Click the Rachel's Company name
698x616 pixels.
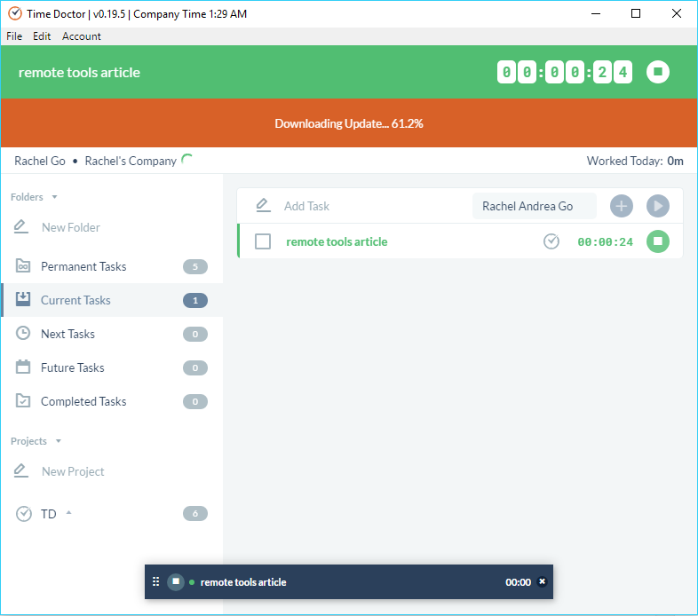131,161
